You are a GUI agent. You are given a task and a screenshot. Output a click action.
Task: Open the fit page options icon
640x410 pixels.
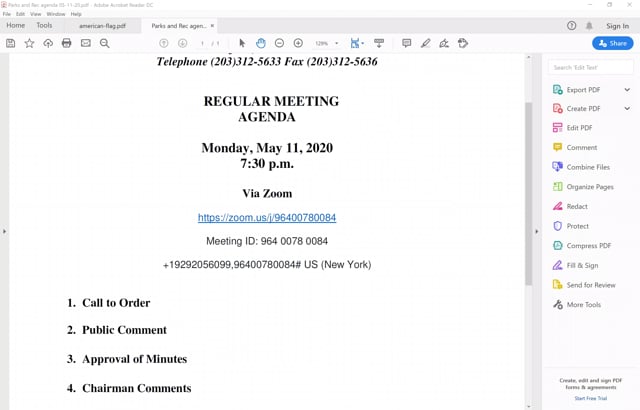[x=357, y=43]
